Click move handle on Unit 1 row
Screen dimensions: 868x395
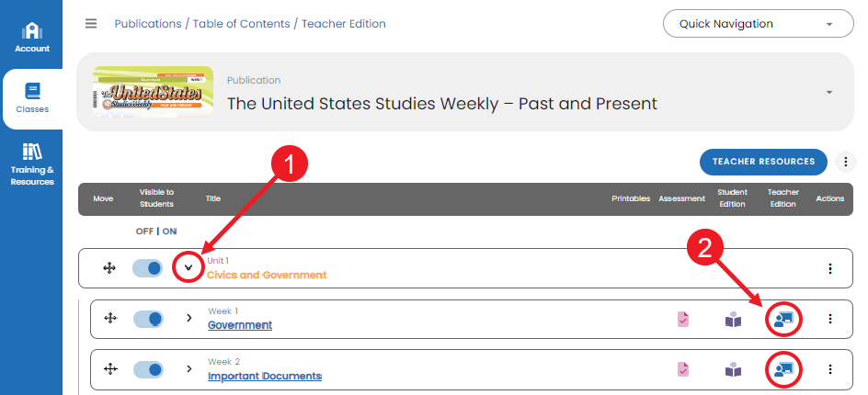[109, 268]
